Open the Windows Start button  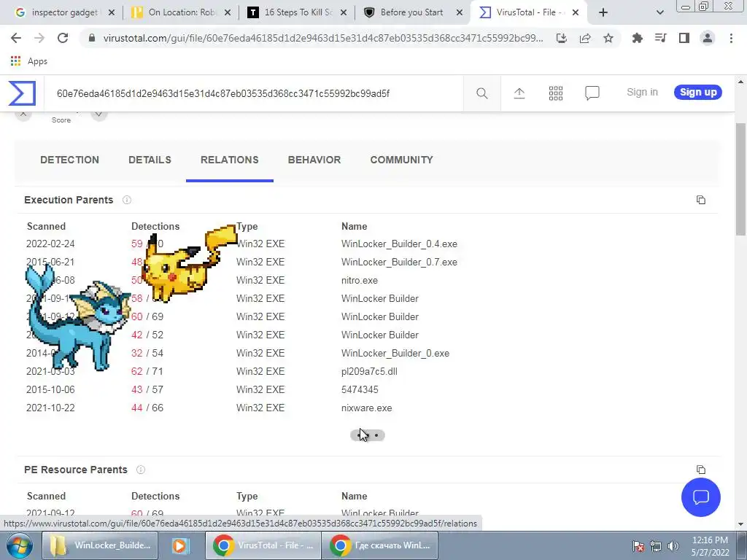click(x=19, y=545)
